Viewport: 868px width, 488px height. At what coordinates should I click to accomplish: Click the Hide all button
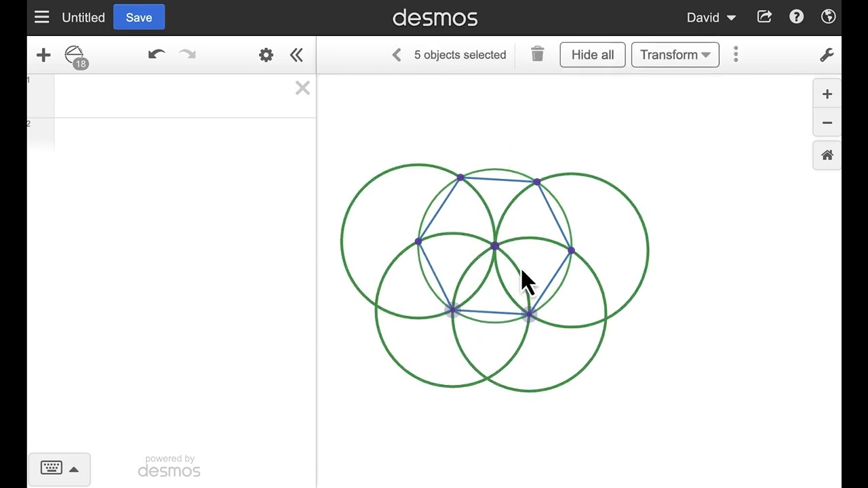(x=593, y=55)
